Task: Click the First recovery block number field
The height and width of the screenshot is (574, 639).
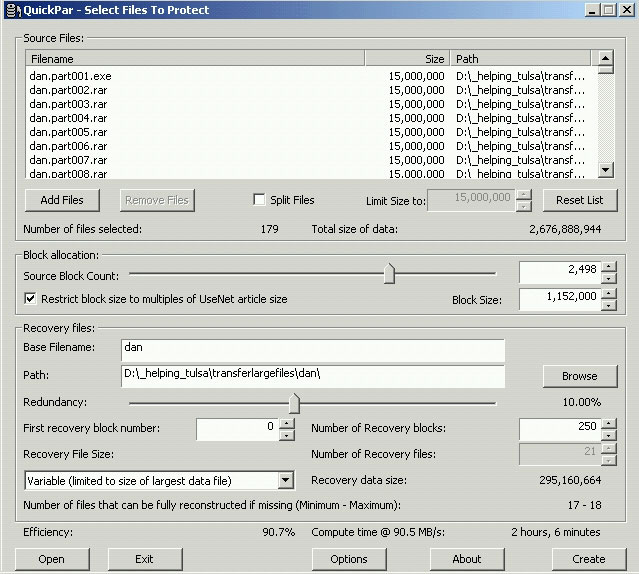Action: (238, 429)
